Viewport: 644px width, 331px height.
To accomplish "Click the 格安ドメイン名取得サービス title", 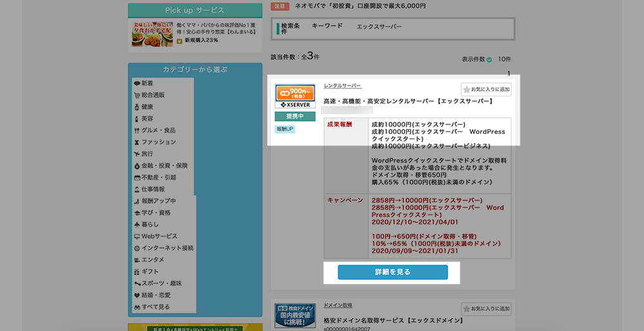I will click(x=393, y=320).
